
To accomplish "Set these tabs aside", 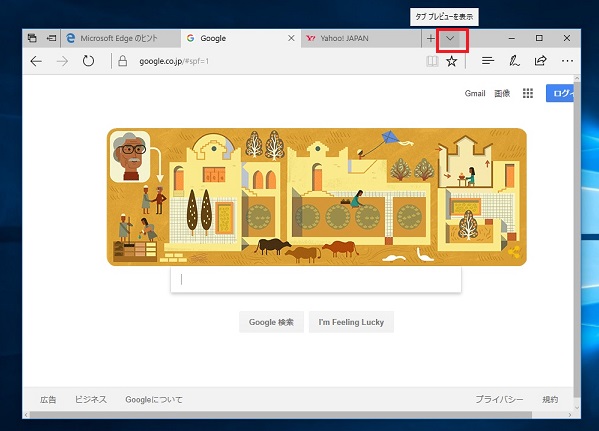I will (x=51, y=38).
